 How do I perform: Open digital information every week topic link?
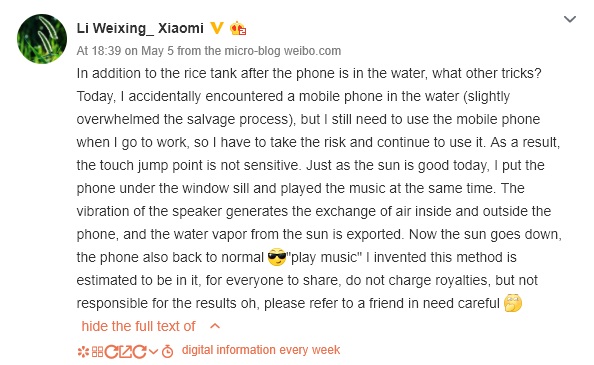pyautogui.click(x=261, y=350)
